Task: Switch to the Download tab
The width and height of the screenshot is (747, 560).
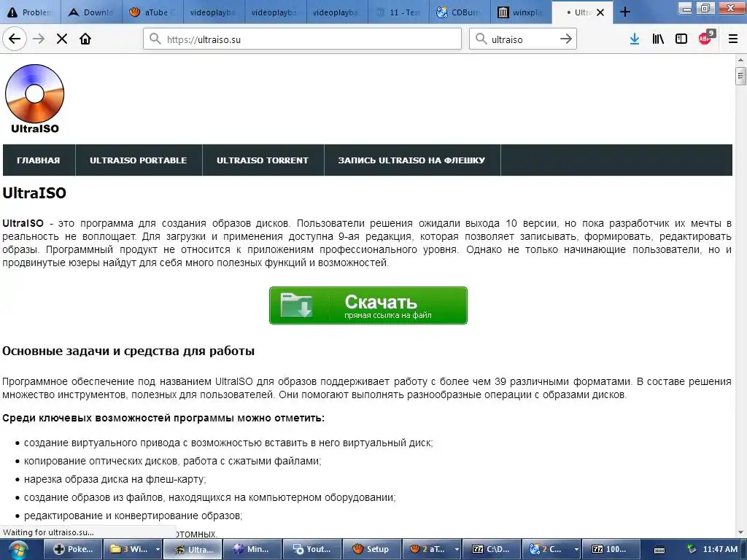Action: pyautogui.click(x=91, y=12)
